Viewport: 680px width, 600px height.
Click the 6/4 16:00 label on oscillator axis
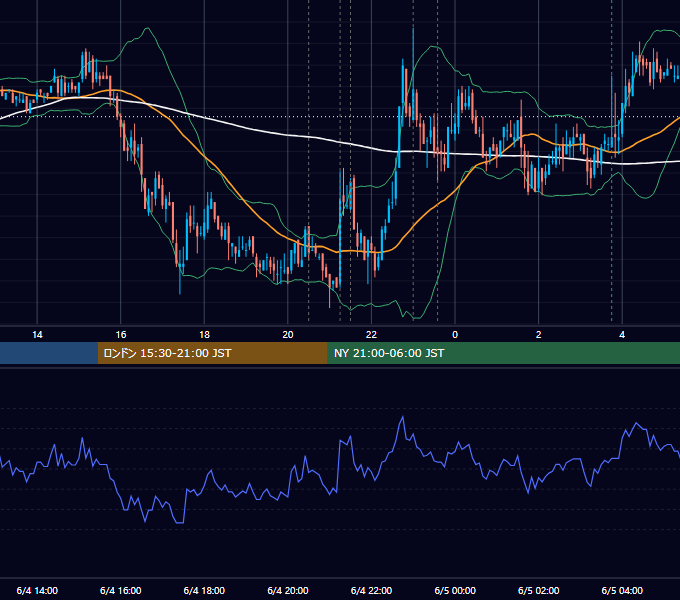[x=121, y=590]
